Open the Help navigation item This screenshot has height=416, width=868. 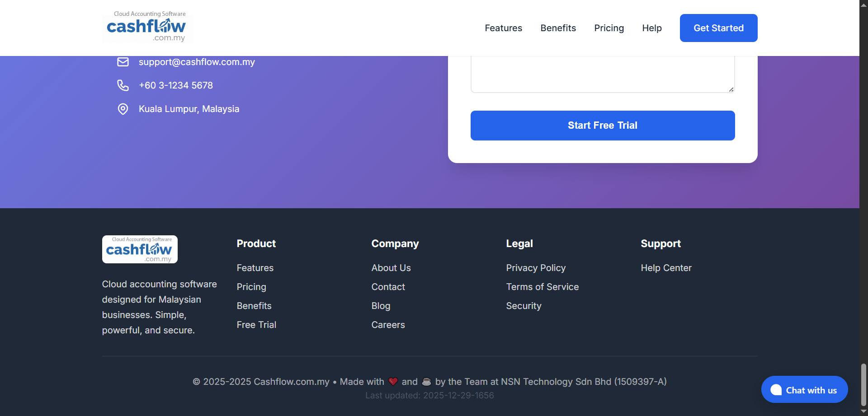(x=651, y=28)
